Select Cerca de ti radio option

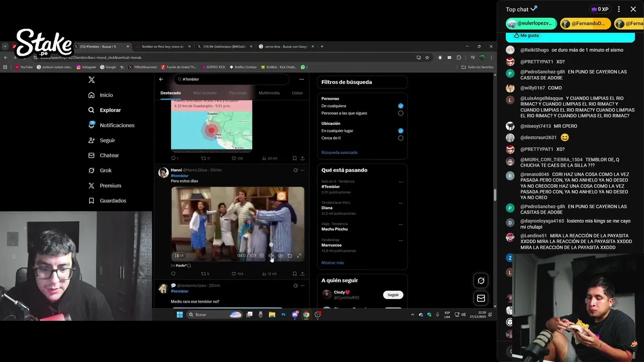(400, 138)
